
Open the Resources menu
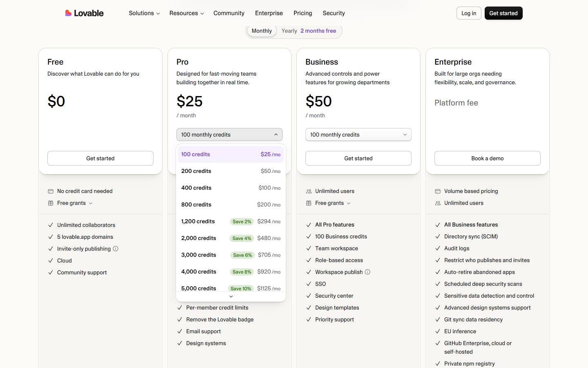point(187,13)
